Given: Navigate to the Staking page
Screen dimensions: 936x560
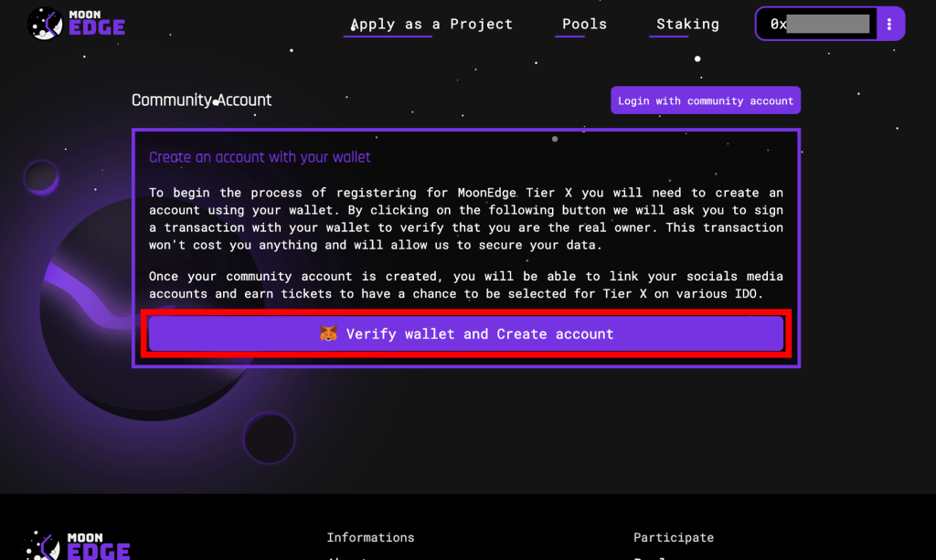Looking at the screenshot, I should click(x=687, y=24).
